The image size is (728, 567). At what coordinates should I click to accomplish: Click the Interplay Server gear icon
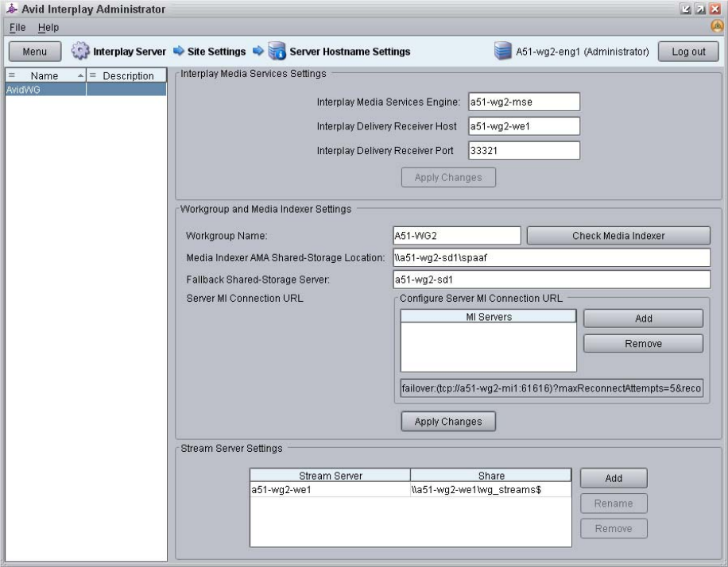[x=80, y=51]
